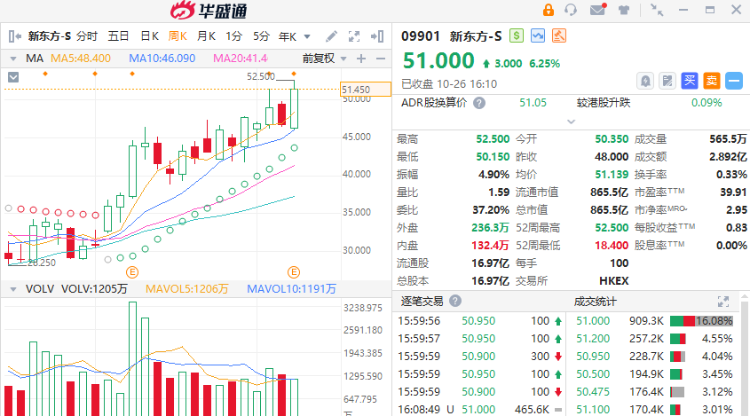Open the skin shirt icon
Viewport: 750px width, 416px height.
coord(624,10)
